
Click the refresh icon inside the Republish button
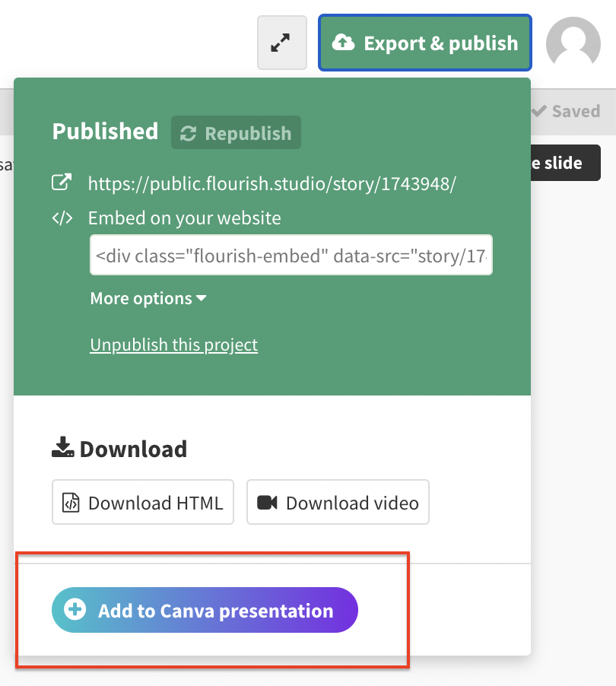click(x=189, y=132)
